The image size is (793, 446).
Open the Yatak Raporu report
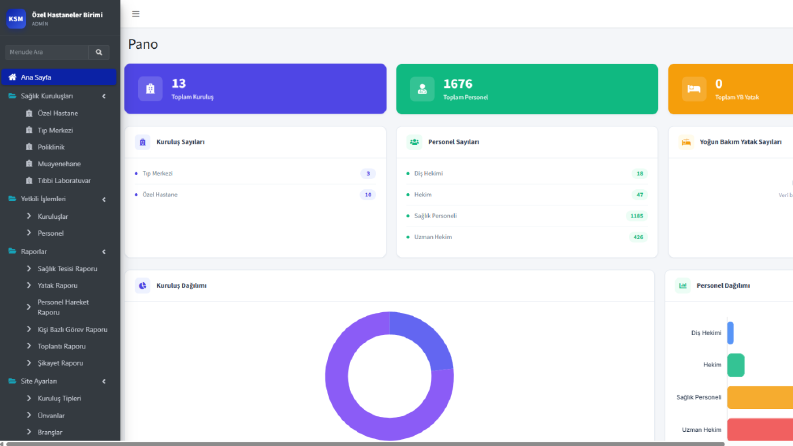58,286
